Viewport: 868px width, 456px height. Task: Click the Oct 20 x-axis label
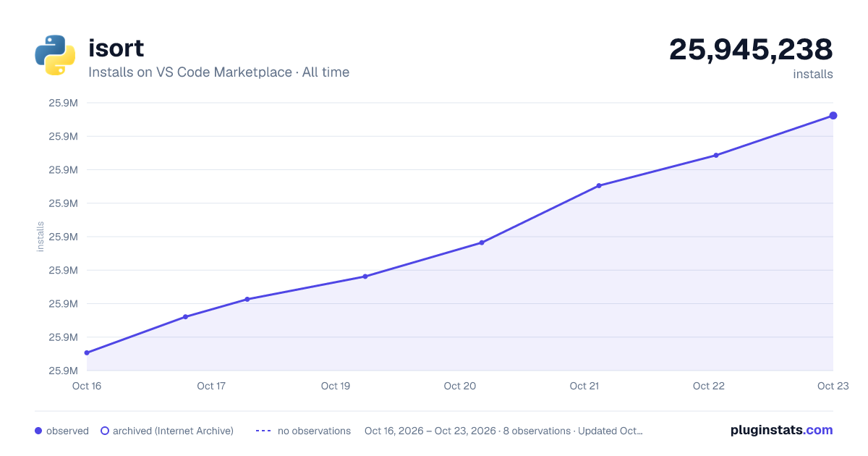coord(460,386)
